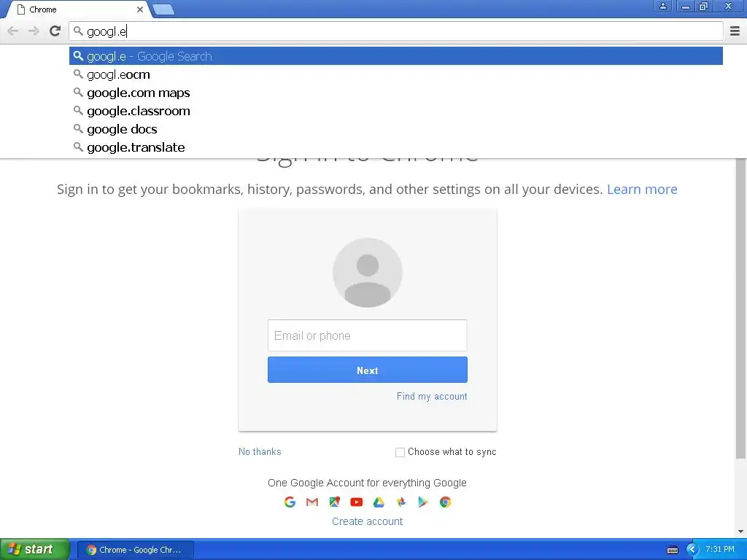
Task: Choose the 'google.com maps' suggestion
Action: coord(395,93)
